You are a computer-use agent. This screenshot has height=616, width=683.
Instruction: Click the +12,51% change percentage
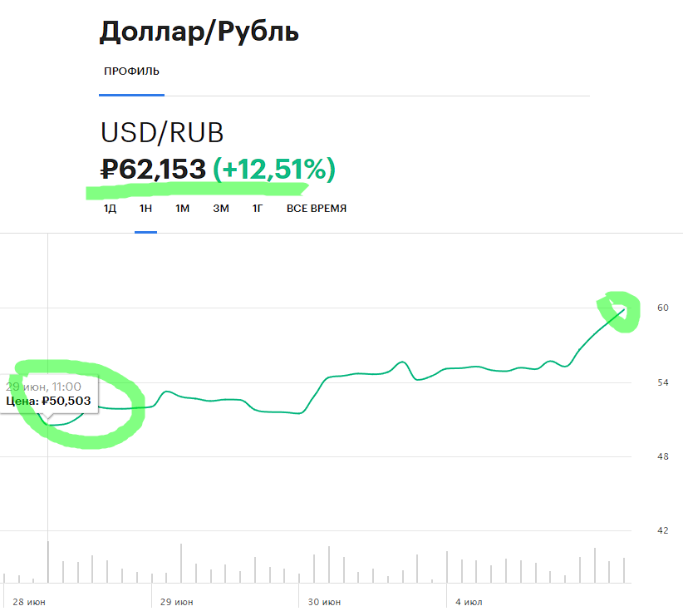coord(274,170)
